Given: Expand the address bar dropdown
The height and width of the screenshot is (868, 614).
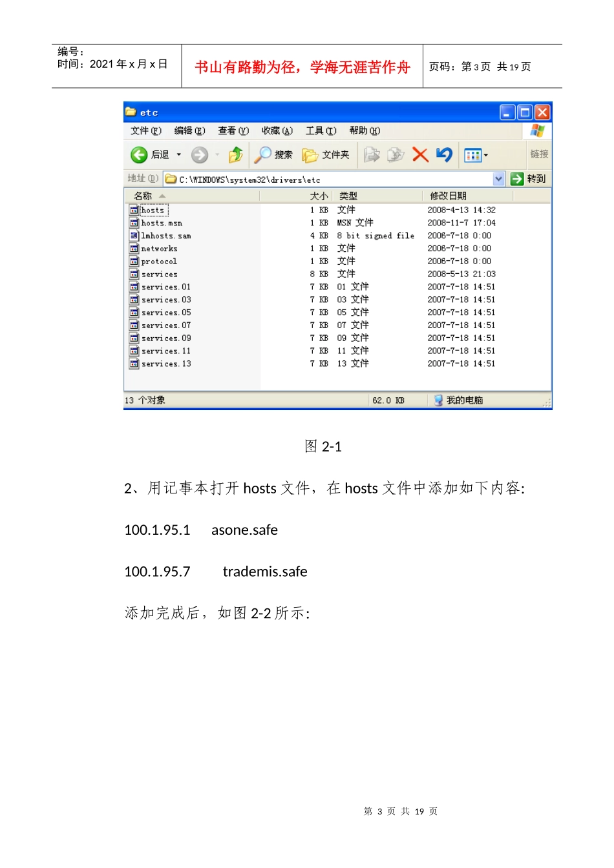Looking at the screenshot, I should (x=498, y=179).
